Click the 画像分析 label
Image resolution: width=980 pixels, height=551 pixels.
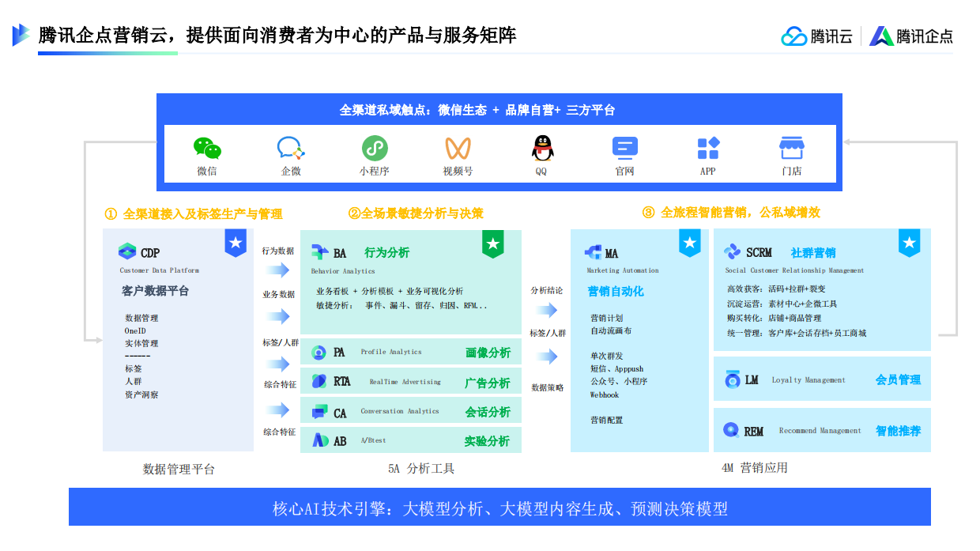[488, 353]
